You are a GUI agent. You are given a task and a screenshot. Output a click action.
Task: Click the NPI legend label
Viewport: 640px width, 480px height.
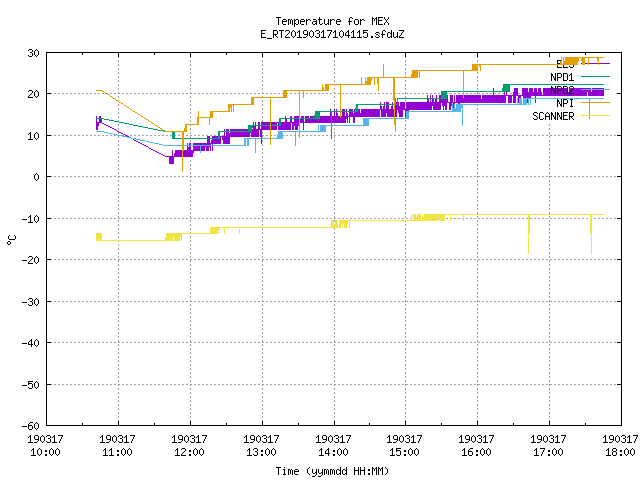[x=565, y=103]
